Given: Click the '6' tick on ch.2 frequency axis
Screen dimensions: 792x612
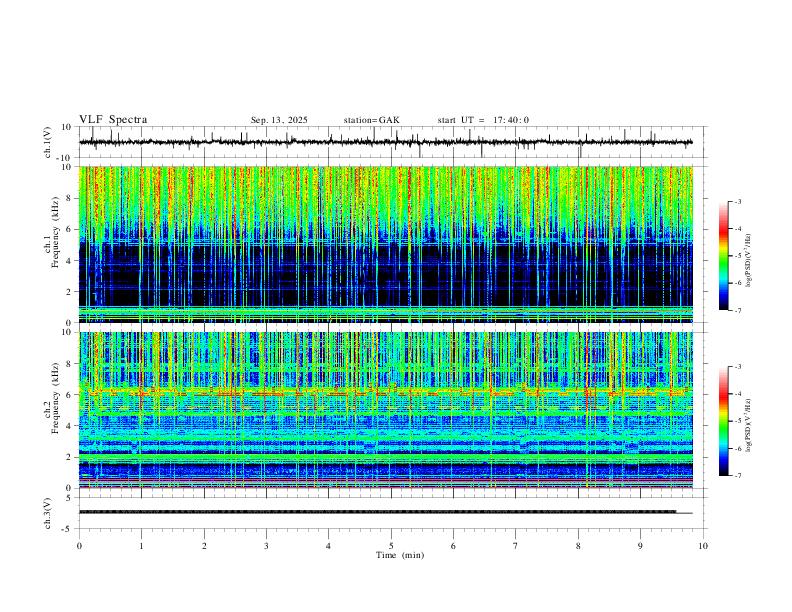Looking at the screenshot, I should click(x=69, y=394).
